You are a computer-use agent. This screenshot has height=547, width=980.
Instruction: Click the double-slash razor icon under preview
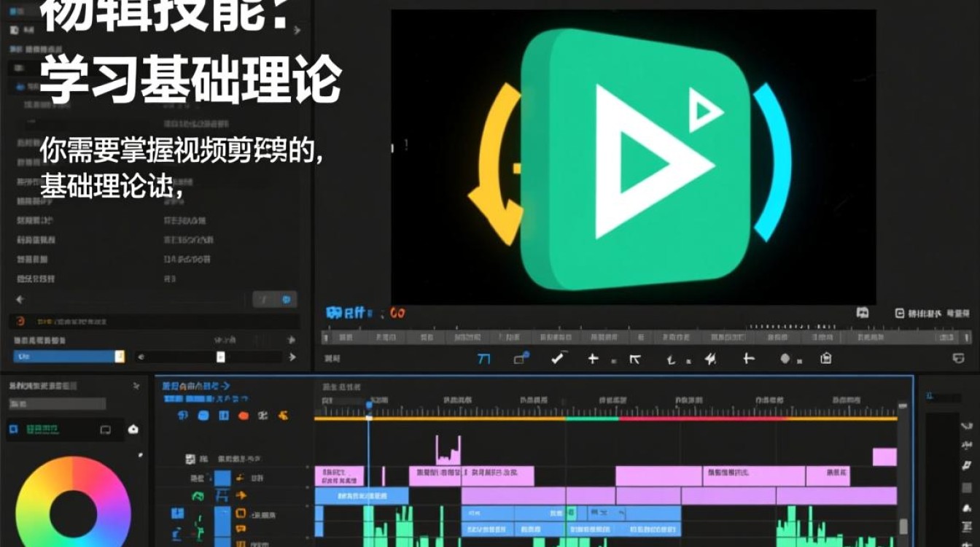(710, 358)
